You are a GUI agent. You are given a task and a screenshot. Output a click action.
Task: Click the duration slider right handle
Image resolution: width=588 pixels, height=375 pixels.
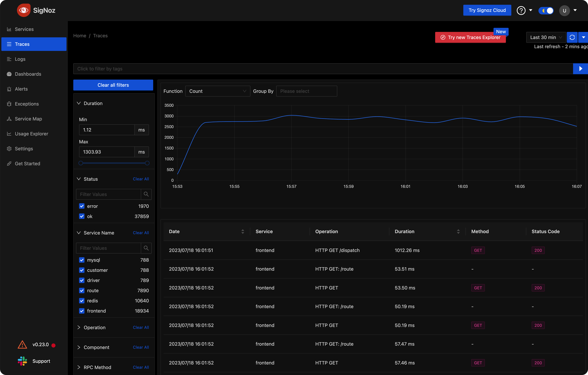pyautogui.click(x=147, y=163)
